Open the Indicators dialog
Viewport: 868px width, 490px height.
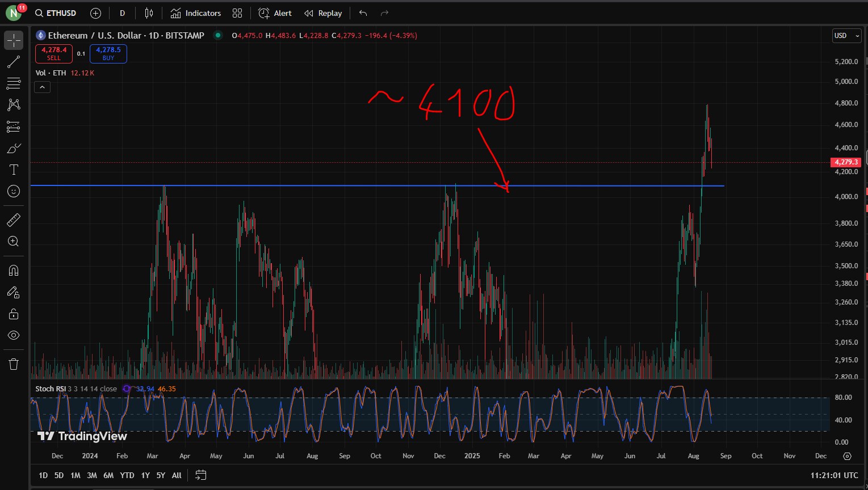[x=196, y=13]
